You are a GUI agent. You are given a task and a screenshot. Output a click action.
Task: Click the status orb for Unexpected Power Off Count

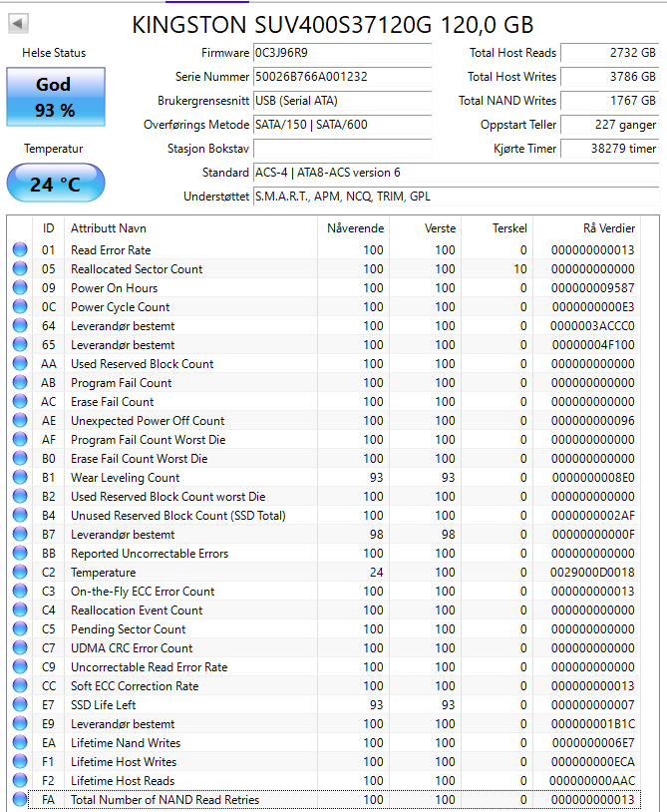(20, 421)
